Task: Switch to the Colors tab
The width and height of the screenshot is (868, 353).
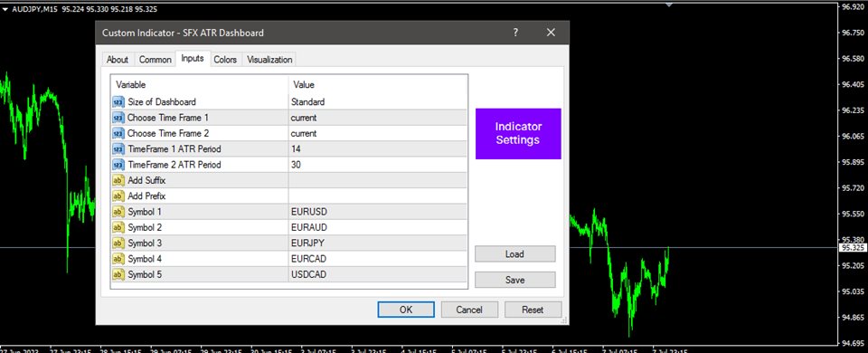Action: 225,60
